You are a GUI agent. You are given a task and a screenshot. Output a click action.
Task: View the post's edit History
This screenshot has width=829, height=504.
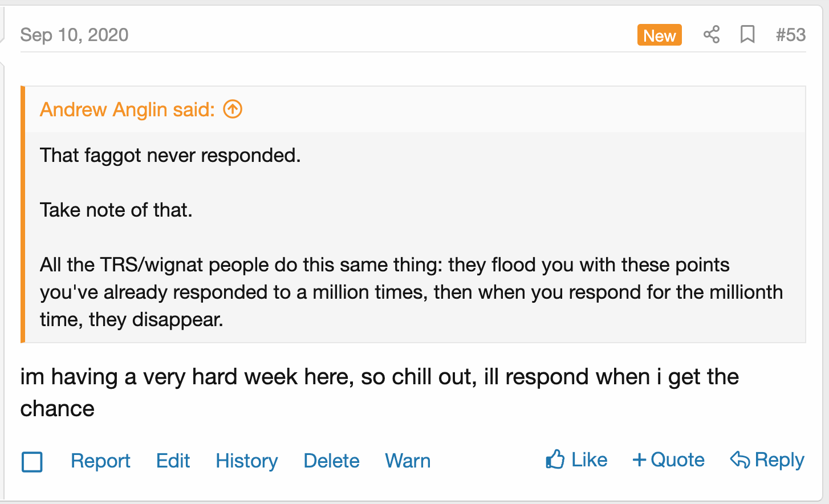pyautogui.click(x=246, y=461)
